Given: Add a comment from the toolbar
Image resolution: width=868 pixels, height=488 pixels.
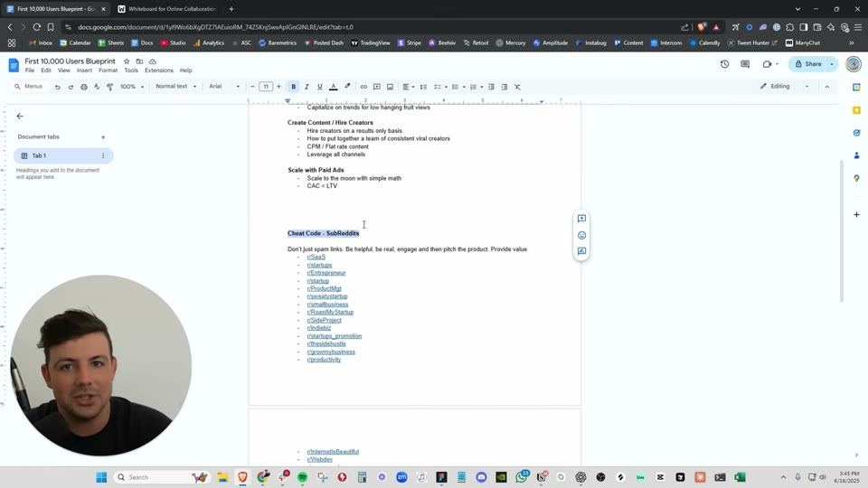Looking at the screenshot, I should tap(377, 87).
